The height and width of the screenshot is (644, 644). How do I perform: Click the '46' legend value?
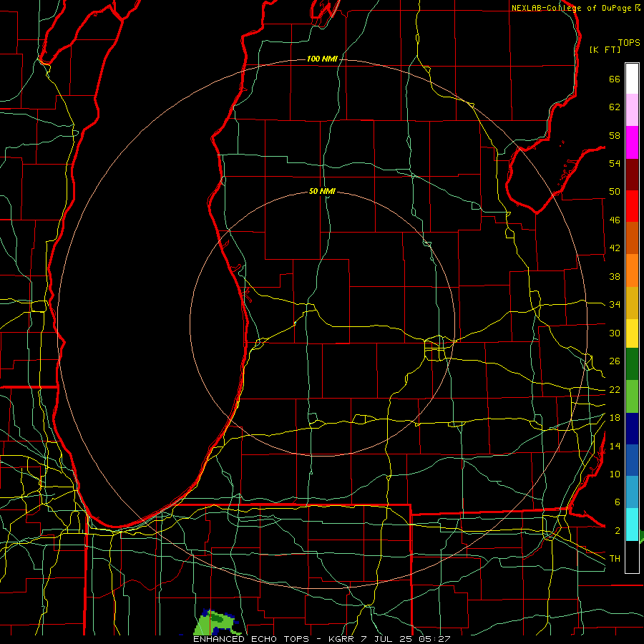pyautogui.click(x=615, y=220)
